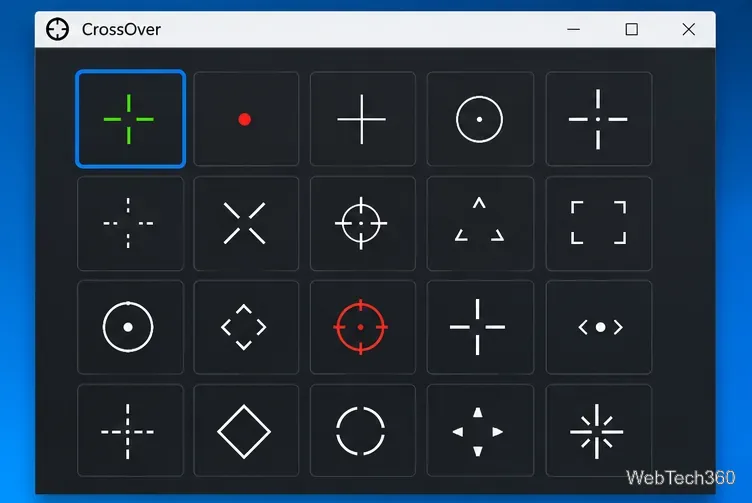Image resolution: width=752 pixels, height=503 pixels.
Task: Choose the red dot crosshair
Action: click(x=246, y=119)
